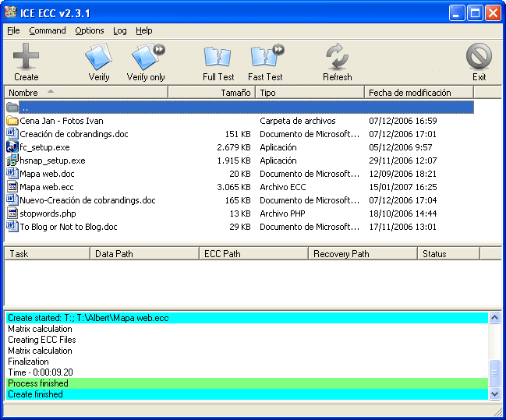Click the Data Path column header
The image size is (506, 420).
click(144, 254)
